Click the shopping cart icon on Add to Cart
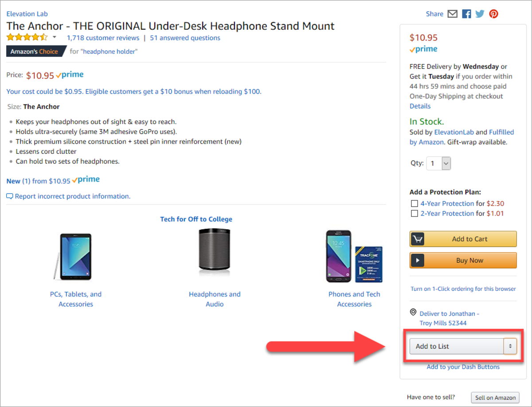 coord(418,239)
